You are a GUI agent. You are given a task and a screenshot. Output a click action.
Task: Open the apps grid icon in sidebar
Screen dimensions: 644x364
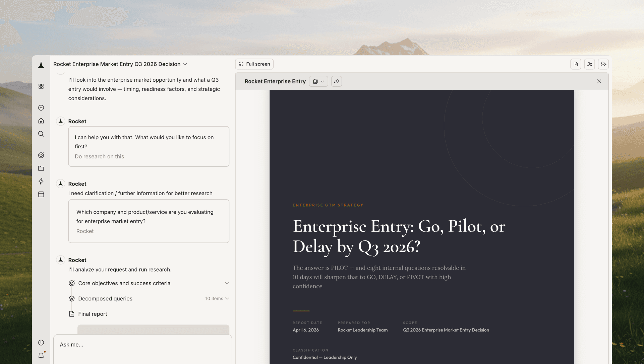(x=41, y=86)
